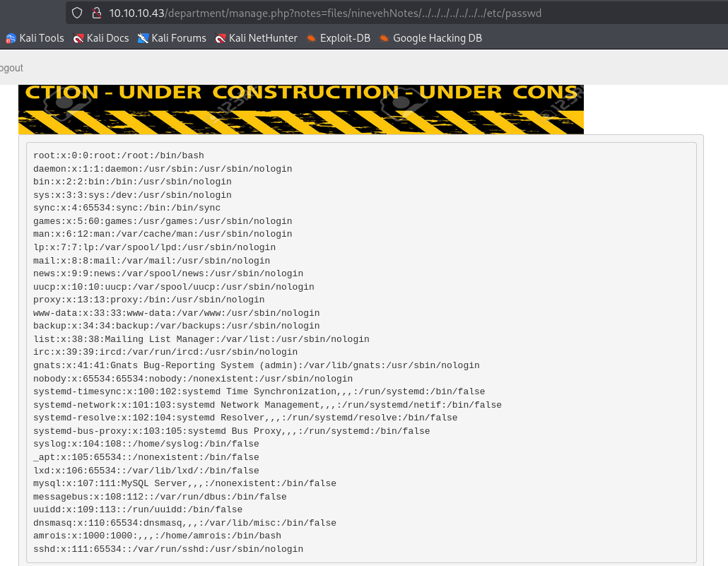Click the uuidd:x:109:113 line
The width and height of the screenshot is (728, 566).
coord(138,509)
